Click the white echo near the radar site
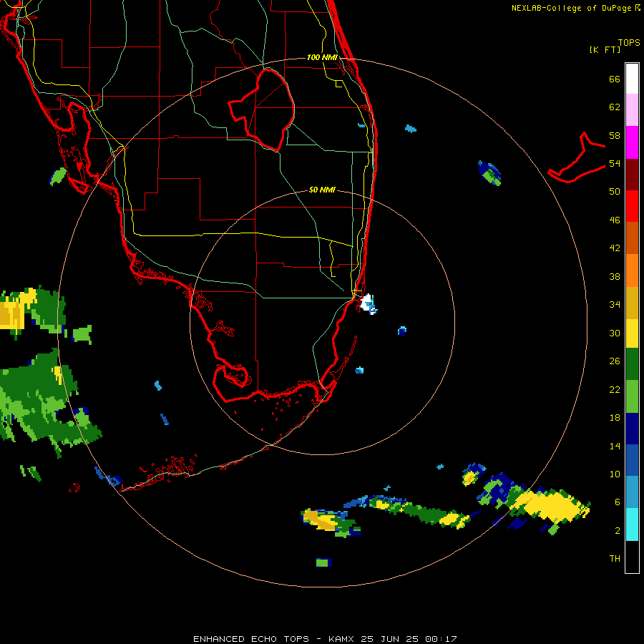The width and height of the screenshot is (644, 644). tap(367, 303)
